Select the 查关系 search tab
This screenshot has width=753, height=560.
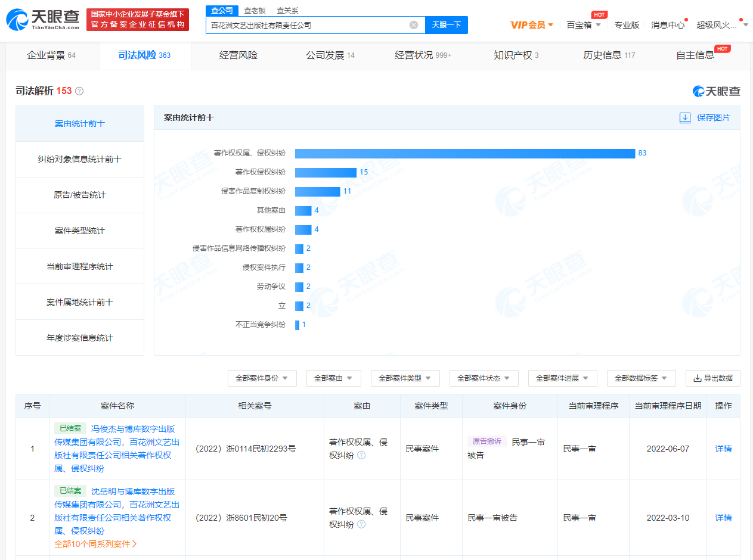click(x=287, y=11)
